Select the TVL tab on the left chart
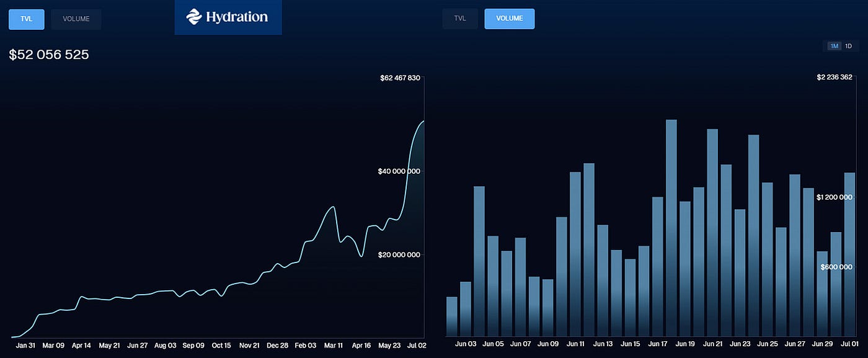This screenshot has height=358, width=868. pyautogui.click(x=26, y=19)
